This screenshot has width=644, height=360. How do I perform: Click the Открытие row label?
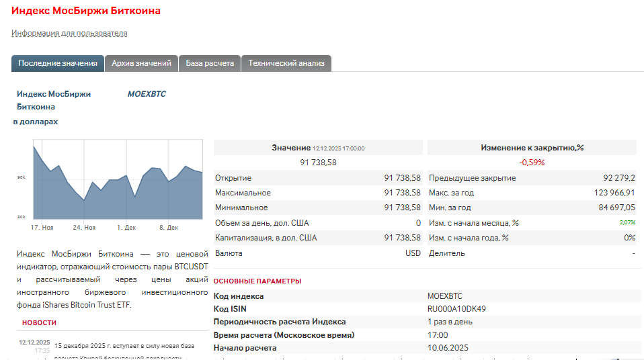click(x=233, y=178)
